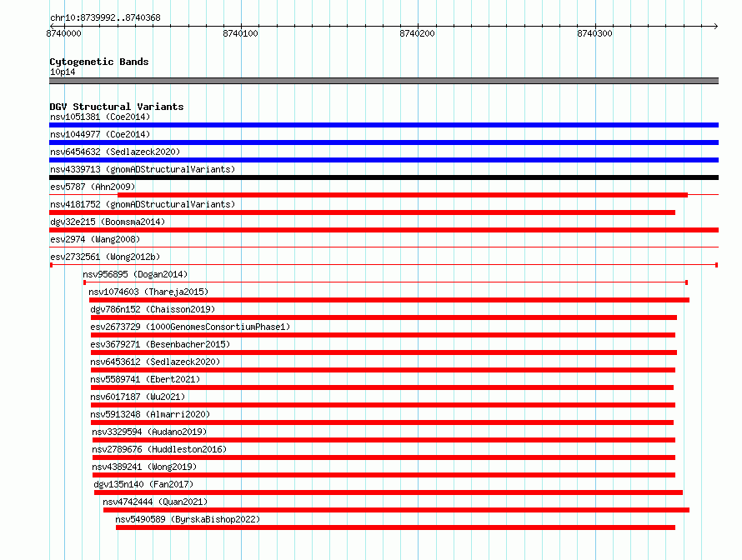
Task: Click the thin red line under esv2732561
Action: (x=384, y=265)
